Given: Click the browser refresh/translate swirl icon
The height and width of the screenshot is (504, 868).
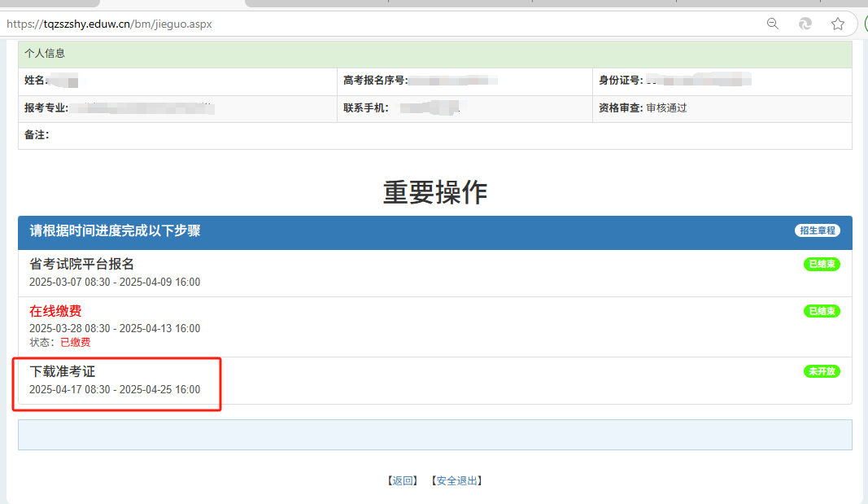Looking at the screenshot, I should [805, 24].
